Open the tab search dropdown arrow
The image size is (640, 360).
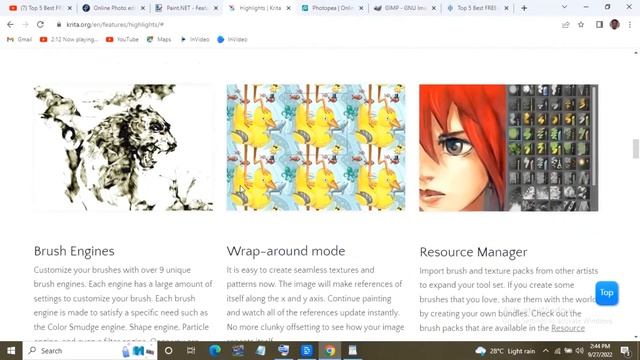564,7
